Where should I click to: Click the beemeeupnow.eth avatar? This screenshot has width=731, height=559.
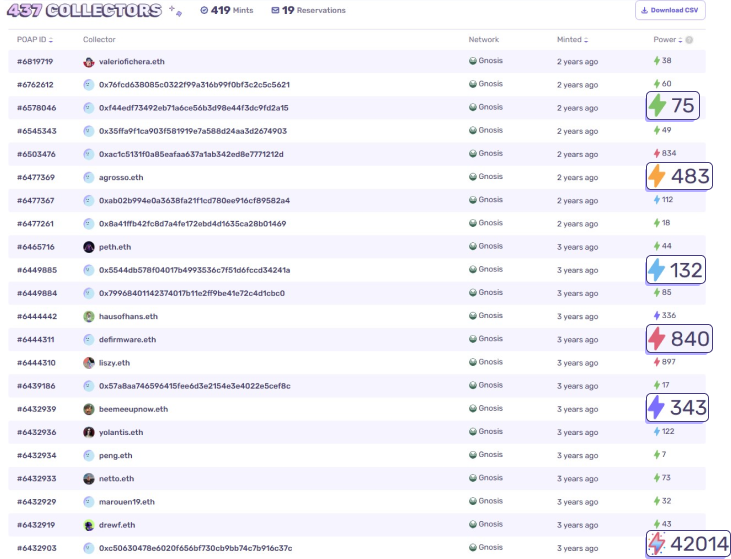(89, 409)
